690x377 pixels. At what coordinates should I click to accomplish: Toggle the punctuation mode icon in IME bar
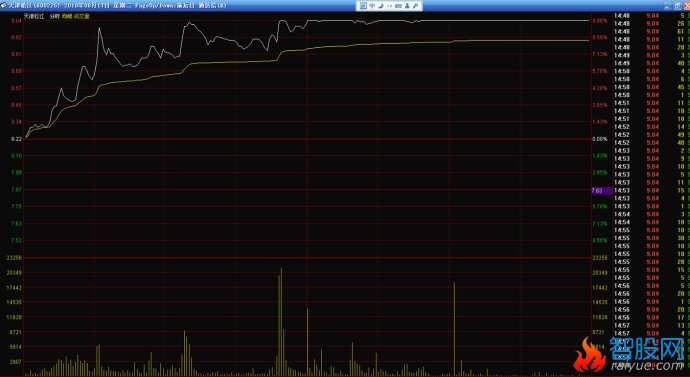pyautogui.click(x=389, y=6)
